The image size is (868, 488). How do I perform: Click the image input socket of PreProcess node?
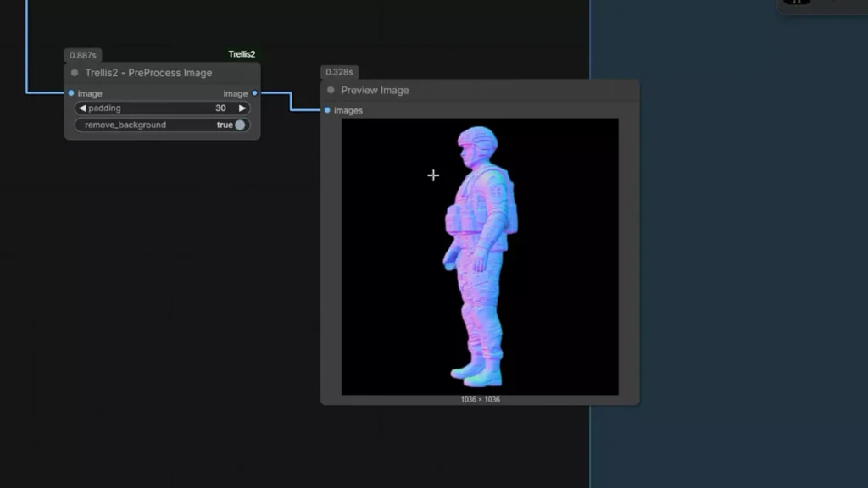click(71, 93)
